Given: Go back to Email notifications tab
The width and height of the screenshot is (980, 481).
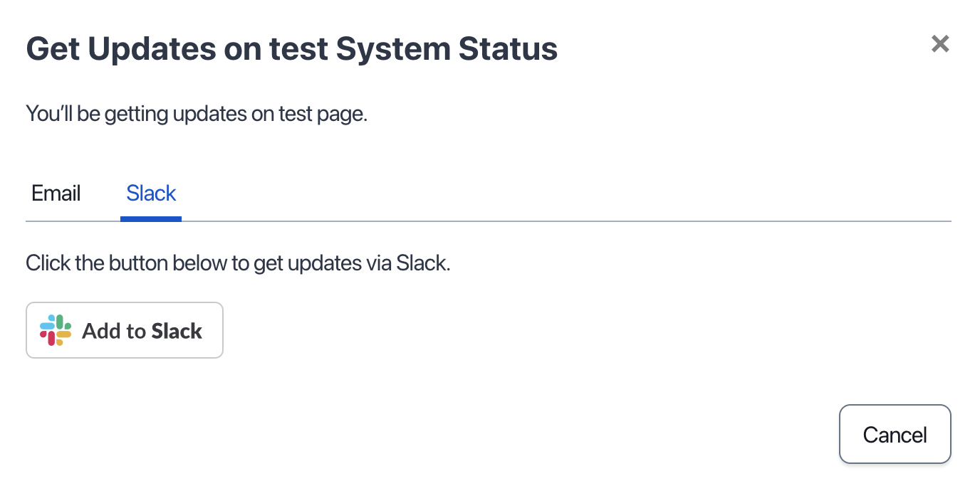Looking at the screenshot, I should pos(56,194).
